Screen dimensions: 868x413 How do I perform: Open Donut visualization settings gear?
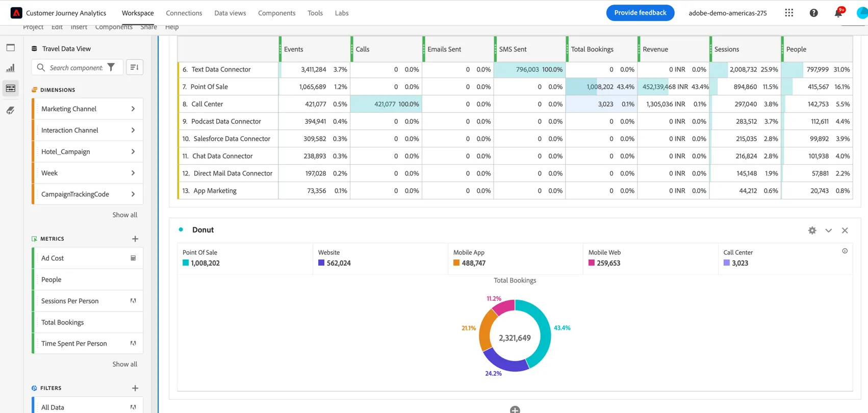(812, 230)
